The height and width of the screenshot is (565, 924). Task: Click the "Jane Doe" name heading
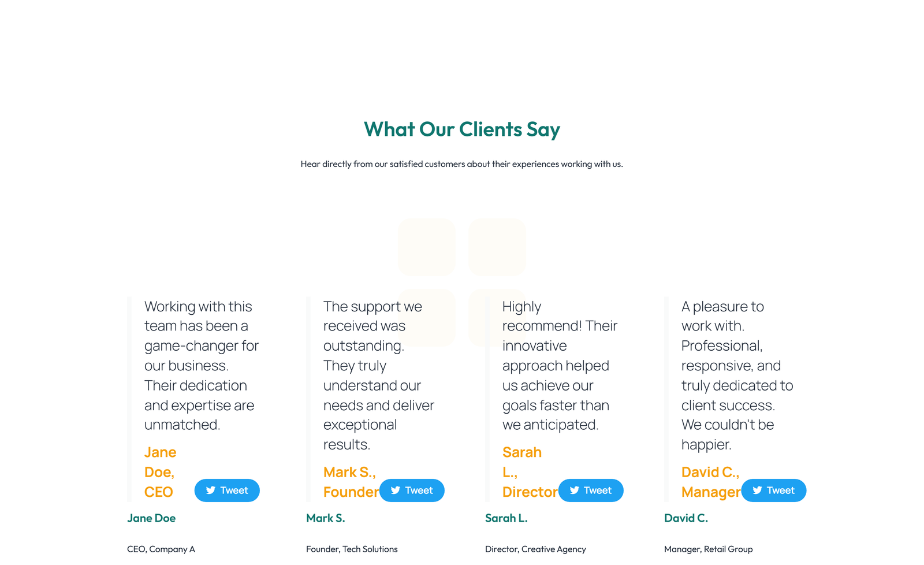151,518
